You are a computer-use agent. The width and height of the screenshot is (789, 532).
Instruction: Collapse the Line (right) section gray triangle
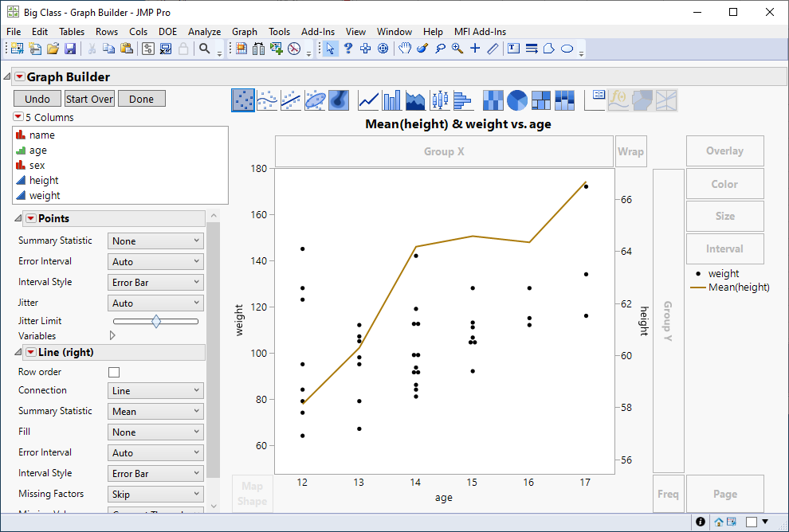point(18,352)
